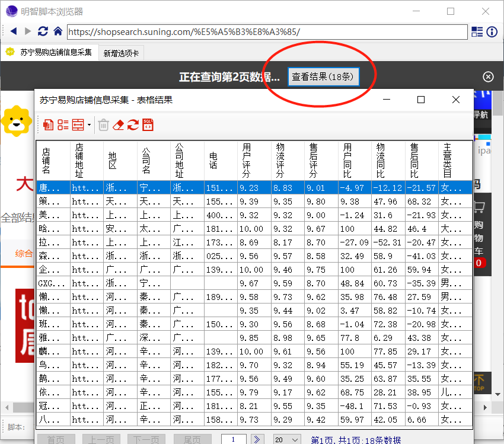The height and width of the screenshot is (444, 504).
Task: Close the query status banner with X icon
Action: coord(488,77)
